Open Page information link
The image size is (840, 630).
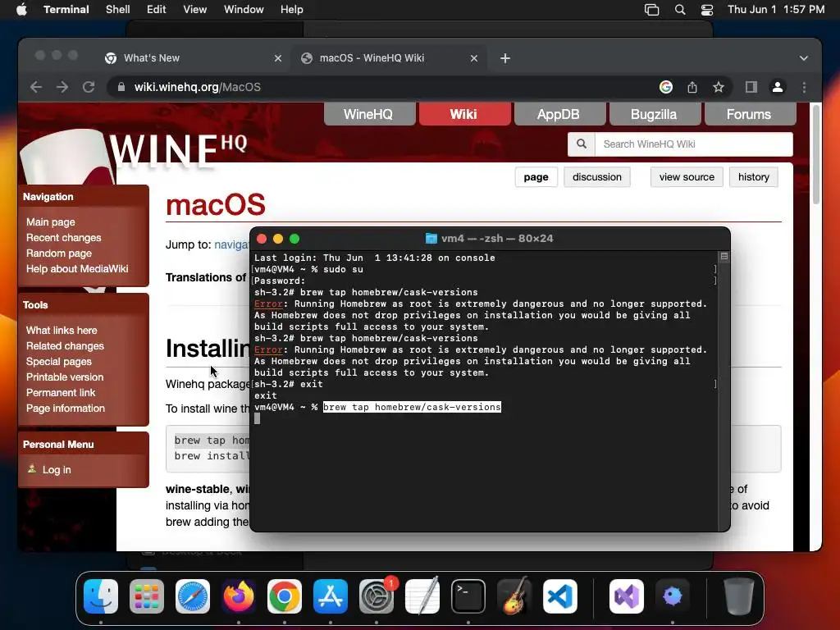point(66,408)
